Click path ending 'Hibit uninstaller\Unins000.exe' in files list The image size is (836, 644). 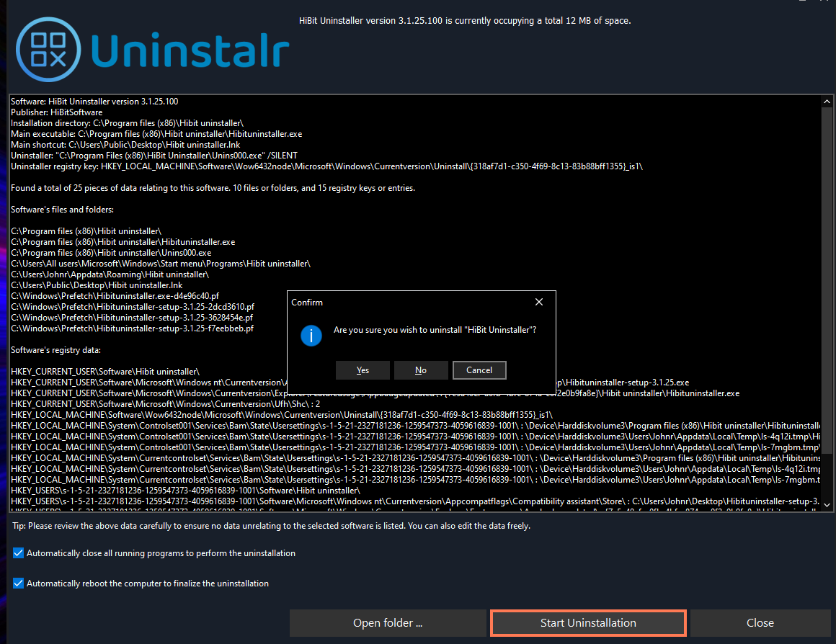click(x=111, y=253)
